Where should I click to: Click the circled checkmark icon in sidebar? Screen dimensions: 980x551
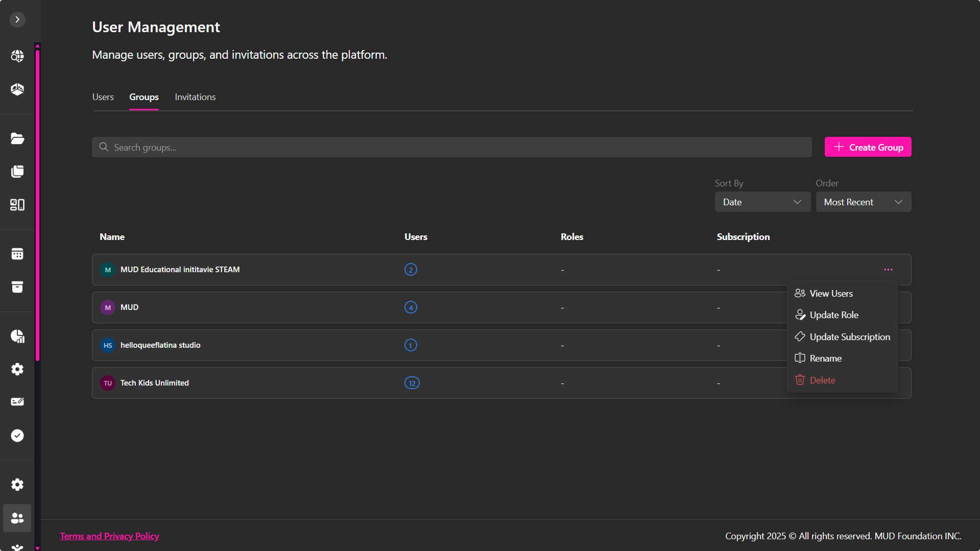click(x=17, y=436)
